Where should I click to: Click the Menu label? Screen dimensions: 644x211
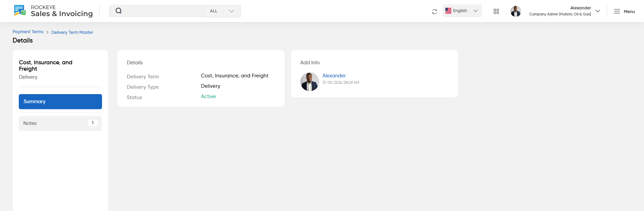pos(629,11)
